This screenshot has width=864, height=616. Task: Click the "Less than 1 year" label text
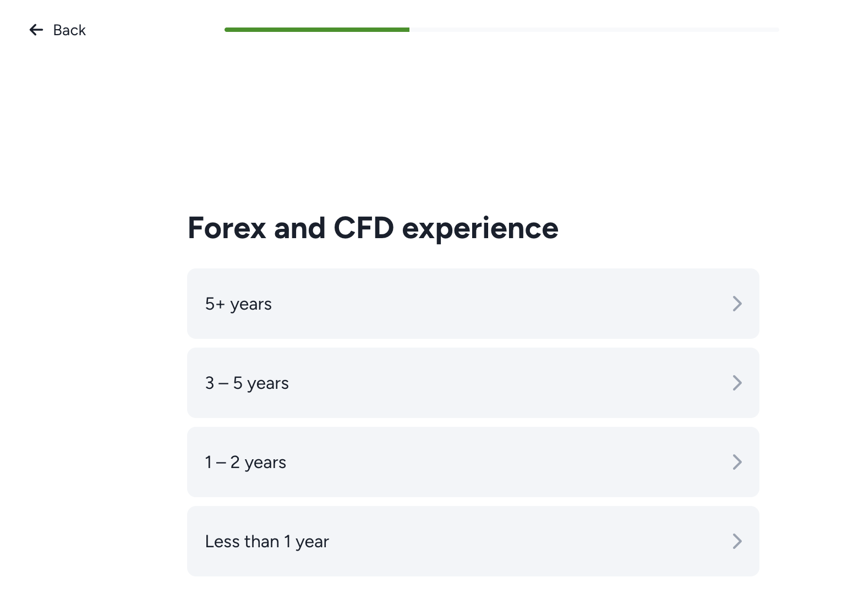pyautogui.click(x=267, y=542)
